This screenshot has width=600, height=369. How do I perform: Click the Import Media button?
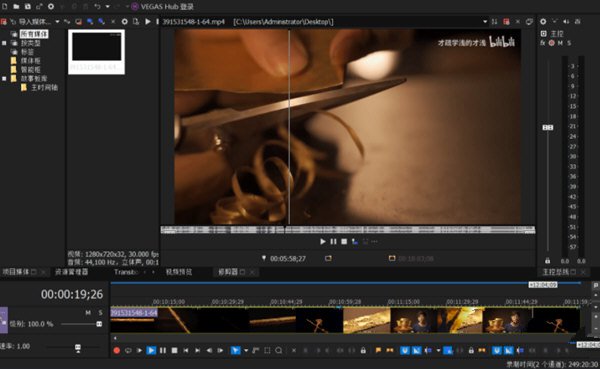(x=30, y=21)
